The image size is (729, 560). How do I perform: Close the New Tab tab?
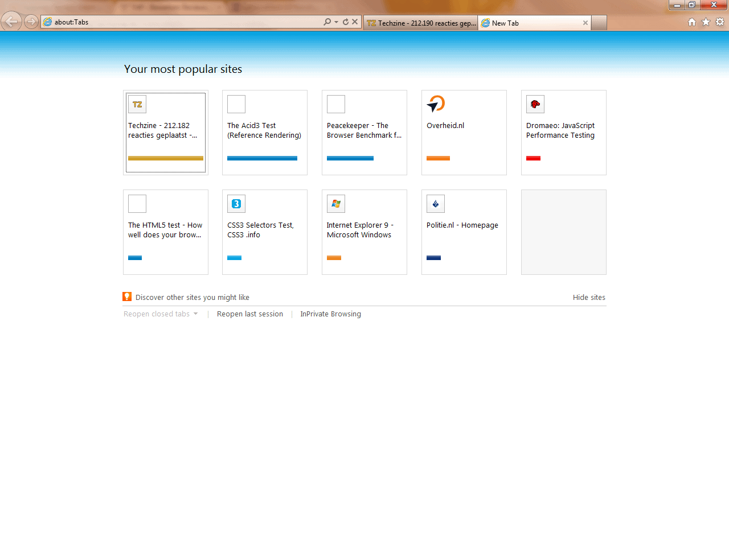[x=585, y=23]
